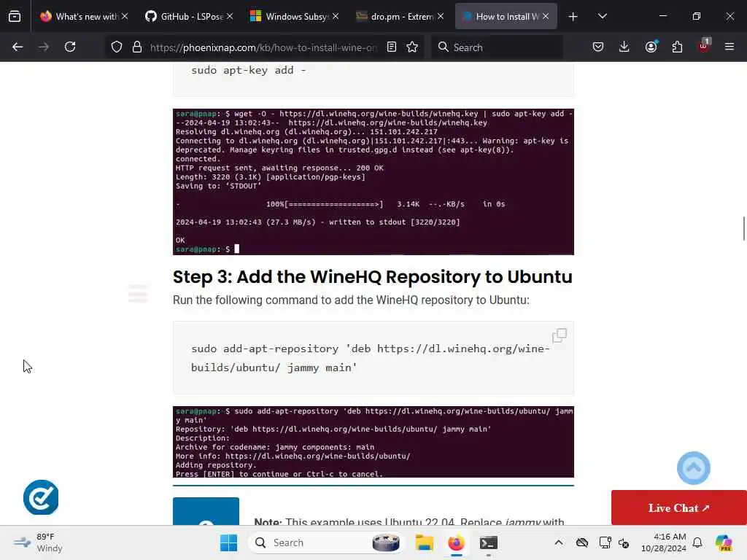Image resolution: width=747 pixels, height=560 pixels.
Task: Open the Live Chat button
Action: (x=679, y=507)
